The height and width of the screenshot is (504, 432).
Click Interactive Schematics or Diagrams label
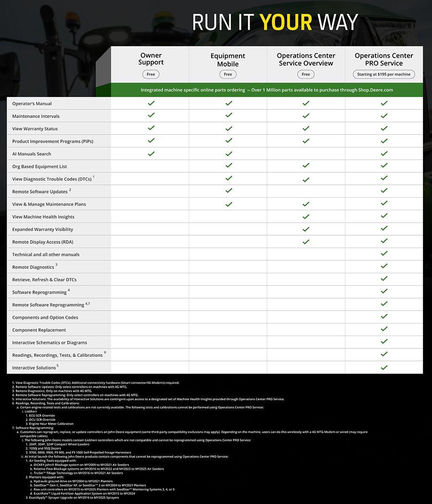pos(49,343)
